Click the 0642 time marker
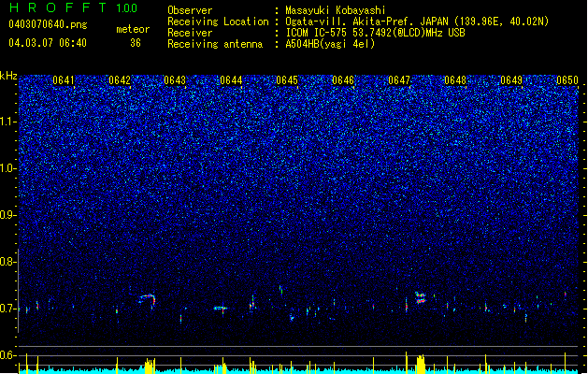Viewport: 588px width, 374px height. coord(120,80)
